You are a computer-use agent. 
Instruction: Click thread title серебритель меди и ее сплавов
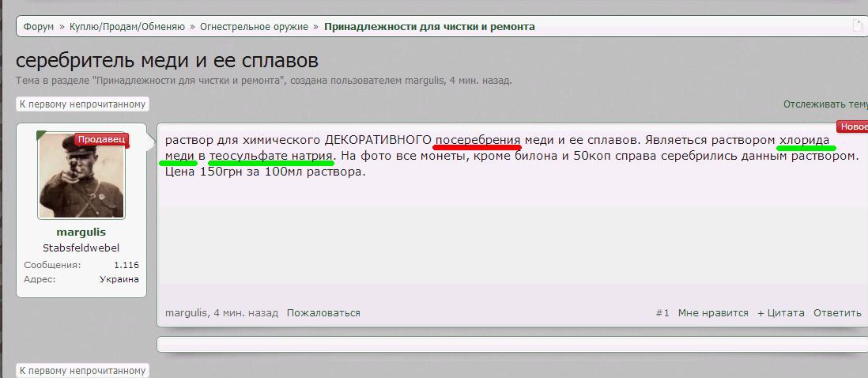[167, 61]
